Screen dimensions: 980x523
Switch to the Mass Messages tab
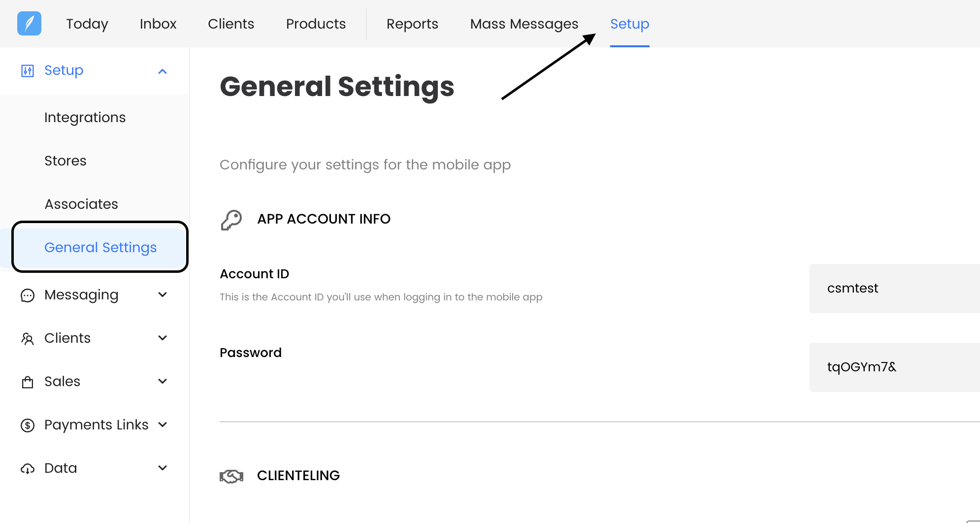[x=524, y=24]
